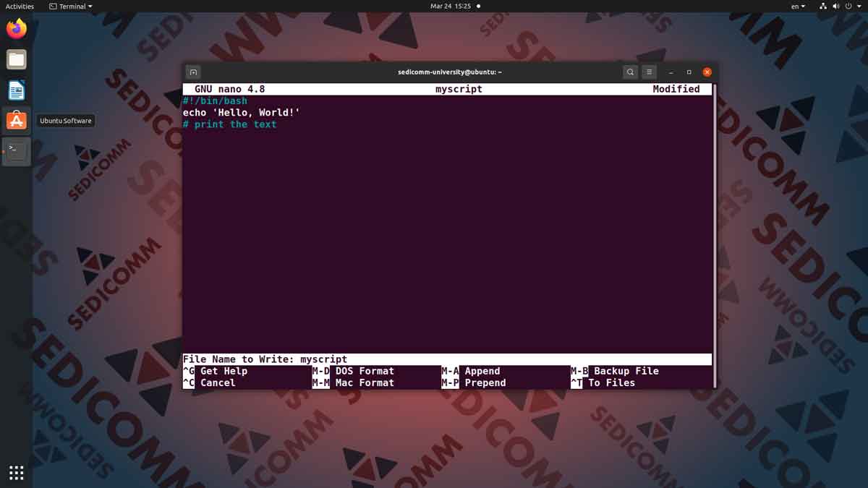Open the Terminal application menu
Viewport: 868px width, 488px height.
tap(70, 6)
